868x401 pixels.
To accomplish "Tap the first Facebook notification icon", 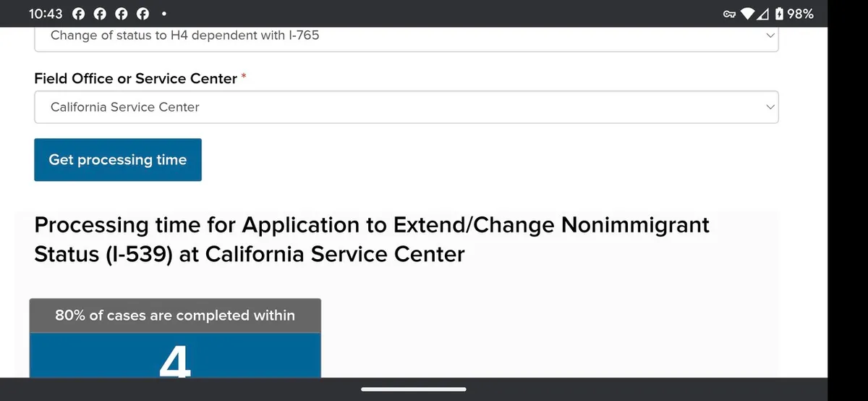I will [x=80, y=14].
